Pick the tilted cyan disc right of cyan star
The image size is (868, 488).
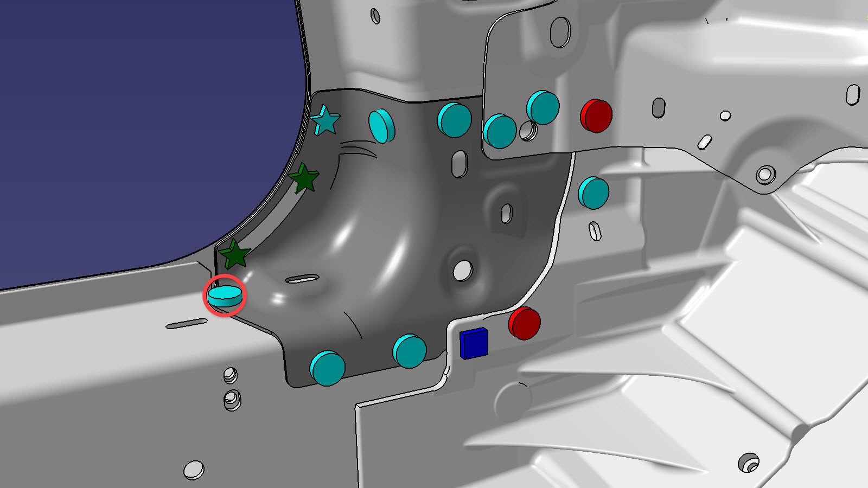[x=381, y=126]
